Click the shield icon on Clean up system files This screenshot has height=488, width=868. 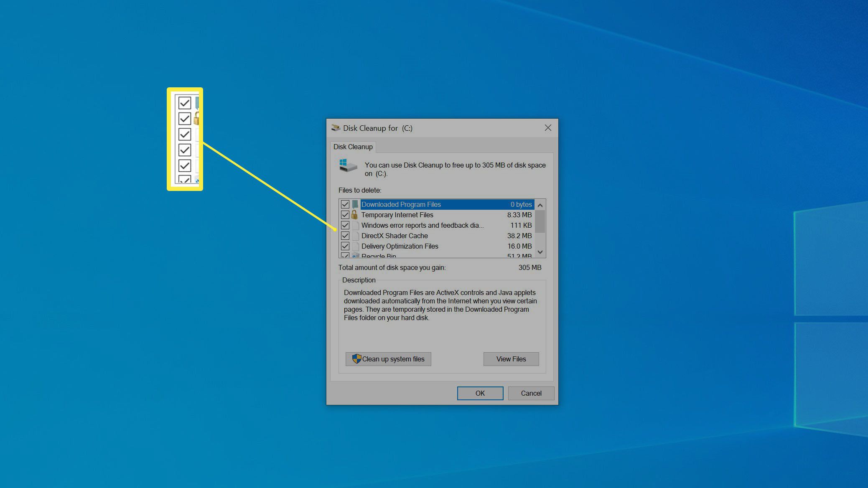(356, 359)
